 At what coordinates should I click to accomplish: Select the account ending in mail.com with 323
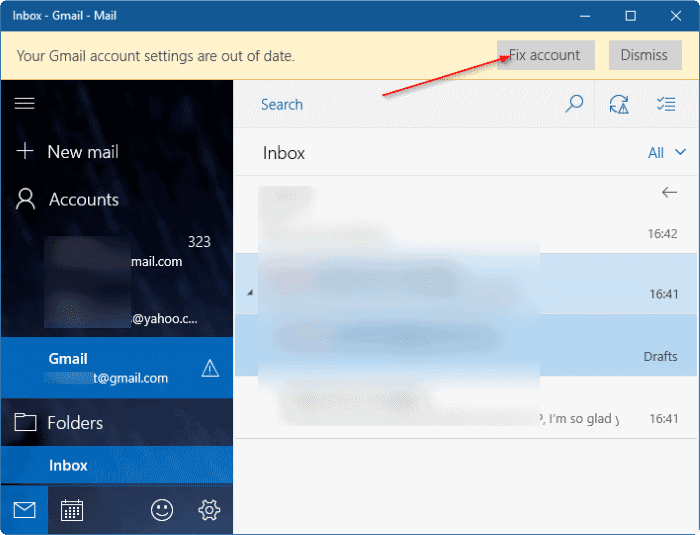point(117,251)
